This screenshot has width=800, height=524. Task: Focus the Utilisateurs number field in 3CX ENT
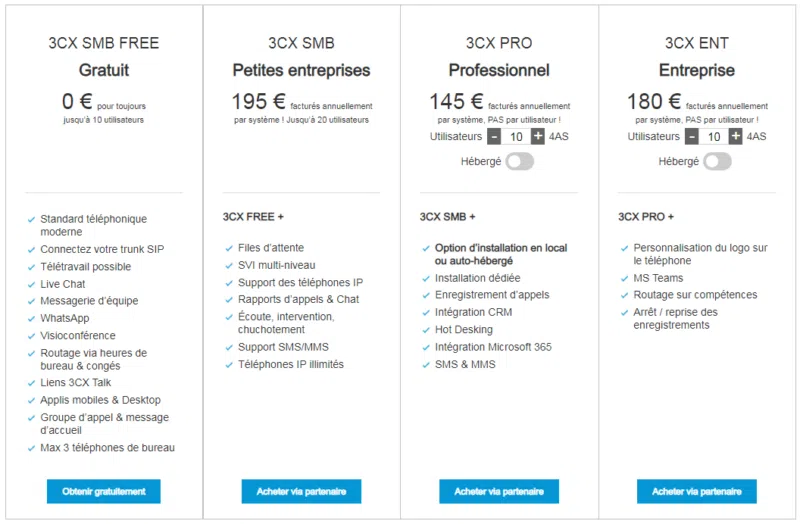click(714, 136)
